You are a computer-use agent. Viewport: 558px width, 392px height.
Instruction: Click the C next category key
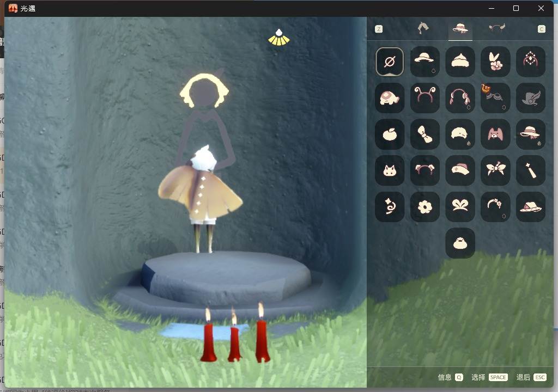pyautogui.click(x=541, y=29)
